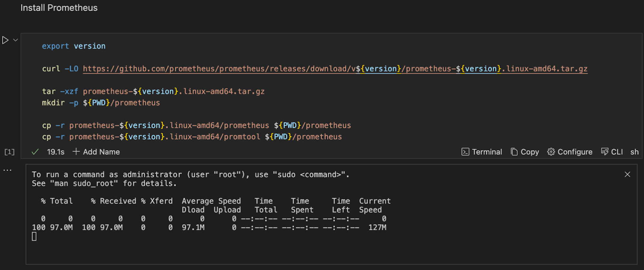Click the Average Speed column header
Viewport: 644px width, 270px height.
(211, 201)
